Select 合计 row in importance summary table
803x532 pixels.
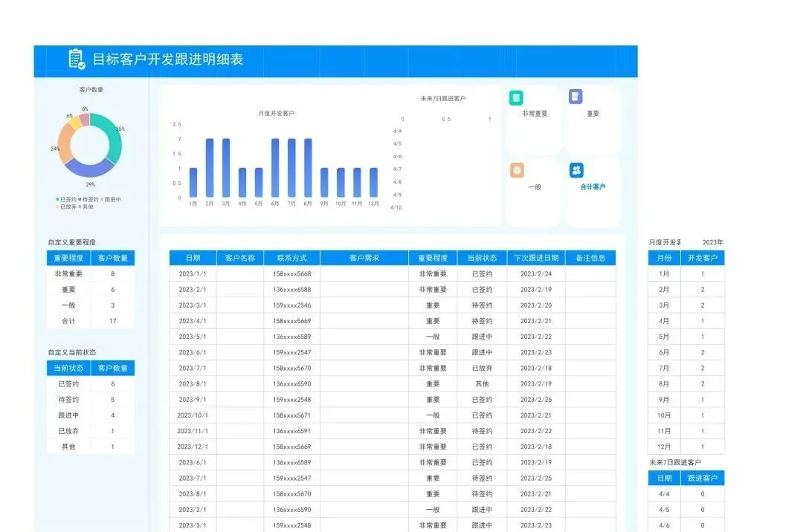pyautogui.click(x=91, y=321)
